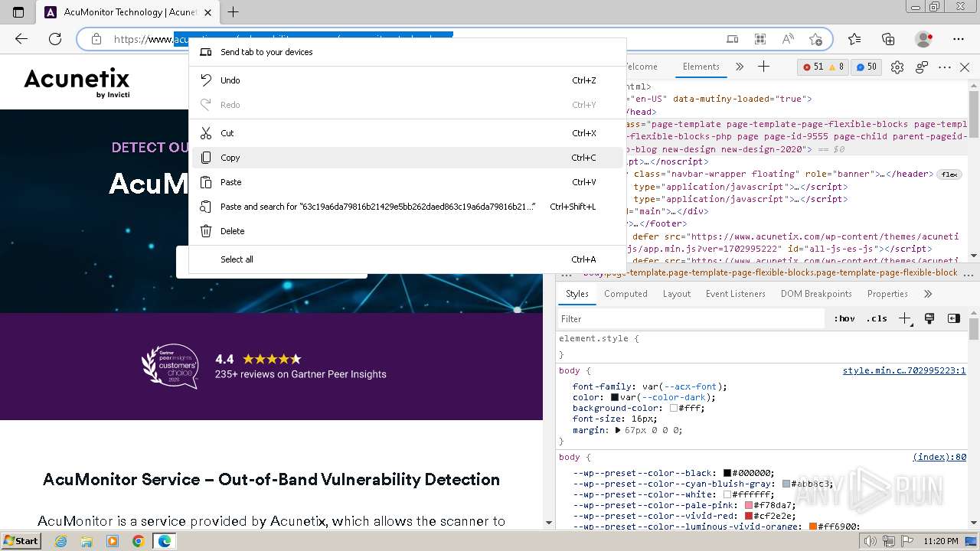The width and height of the screenshot is (980, 551).
Task: Toggle the computed styles sidebar
Action: pos(954,318)
